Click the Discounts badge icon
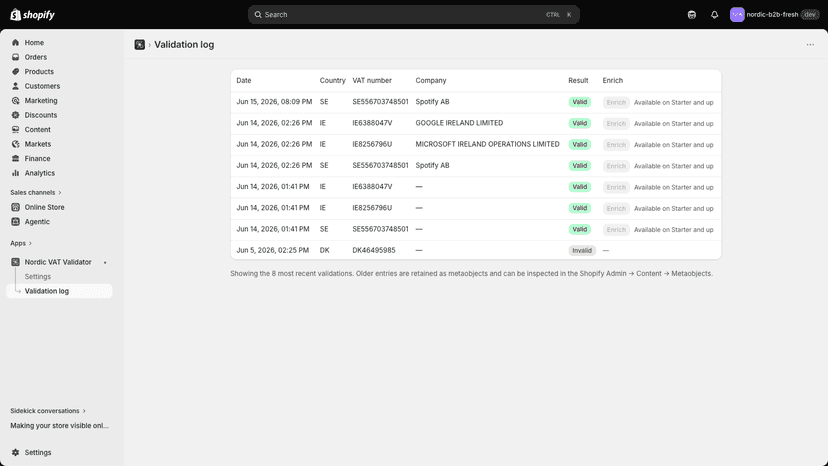Screen dimensions: 828x466 click(x=15, y=115)
